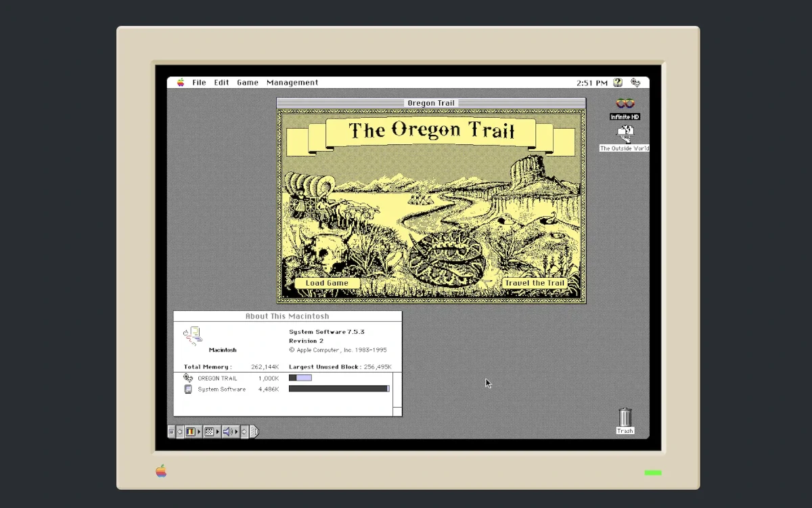
Task: Click the System Software memory usage bar
Action: click(x=338, y=388)
